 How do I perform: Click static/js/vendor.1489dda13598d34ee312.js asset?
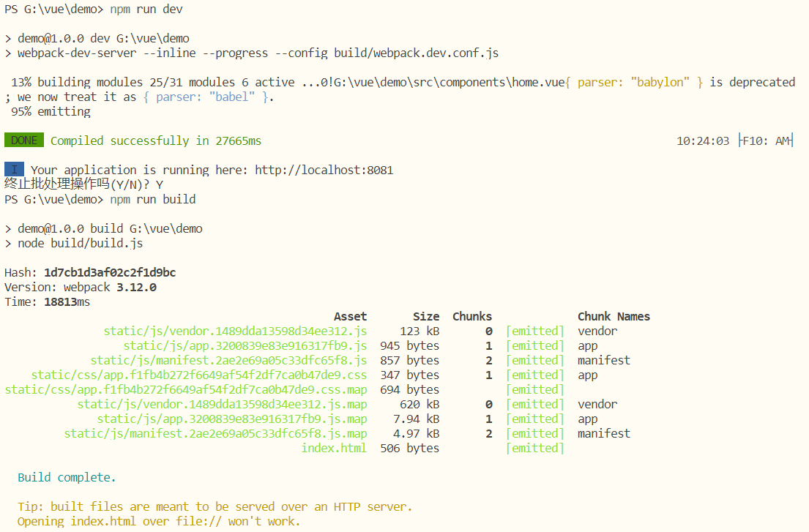[x=235, y=331]
